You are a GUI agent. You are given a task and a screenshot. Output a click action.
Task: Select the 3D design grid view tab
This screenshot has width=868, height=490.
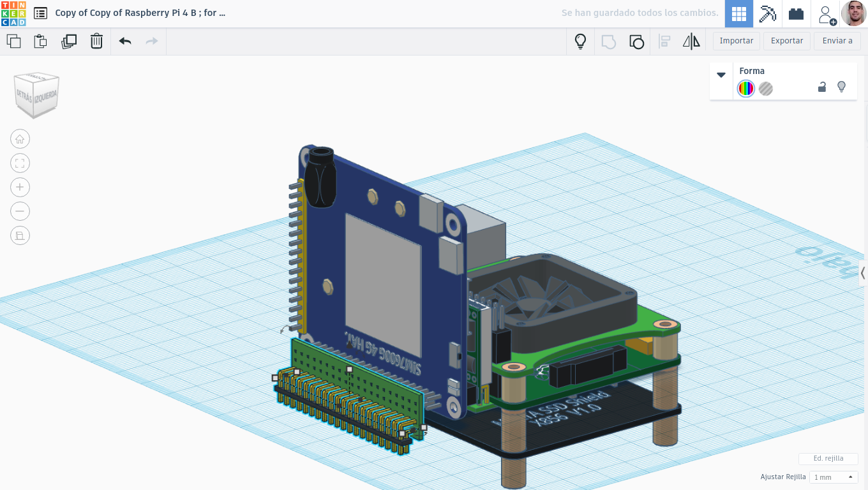pos(739,13)
